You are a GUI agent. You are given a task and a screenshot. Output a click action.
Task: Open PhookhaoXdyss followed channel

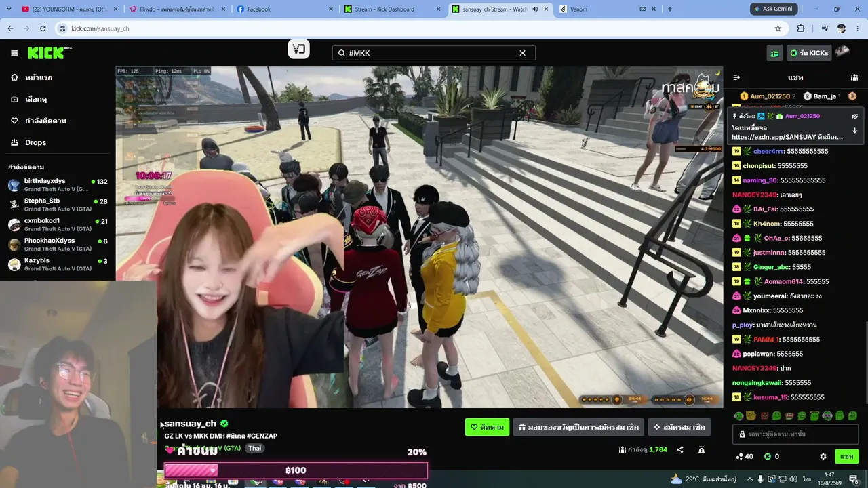click(58, 244)
